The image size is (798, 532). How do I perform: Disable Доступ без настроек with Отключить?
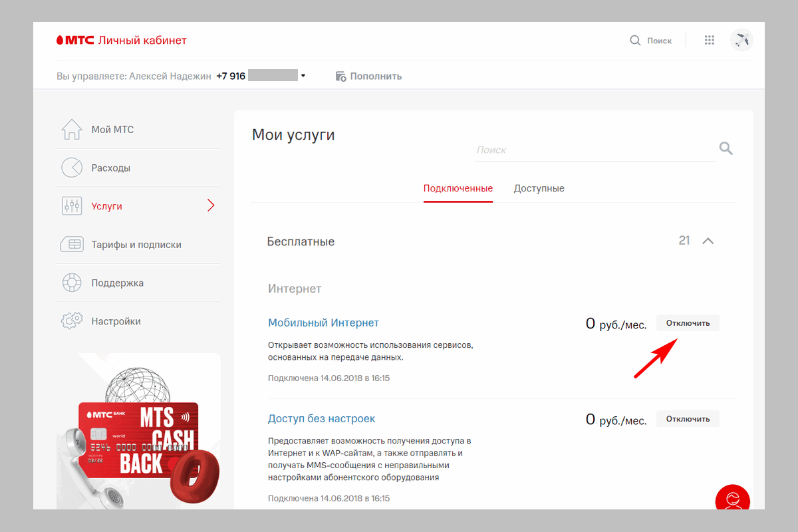pos(688,419)
